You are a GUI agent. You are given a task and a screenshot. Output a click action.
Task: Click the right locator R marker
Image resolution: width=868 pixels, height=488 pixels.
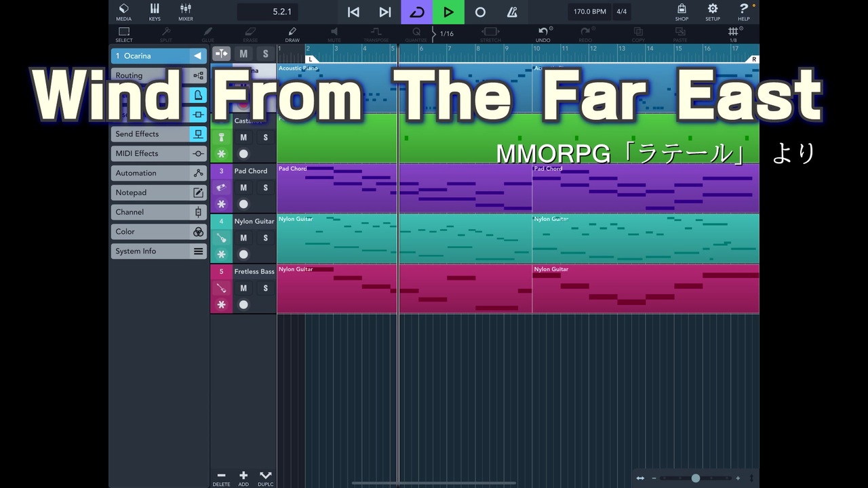(x=753, y=60)
